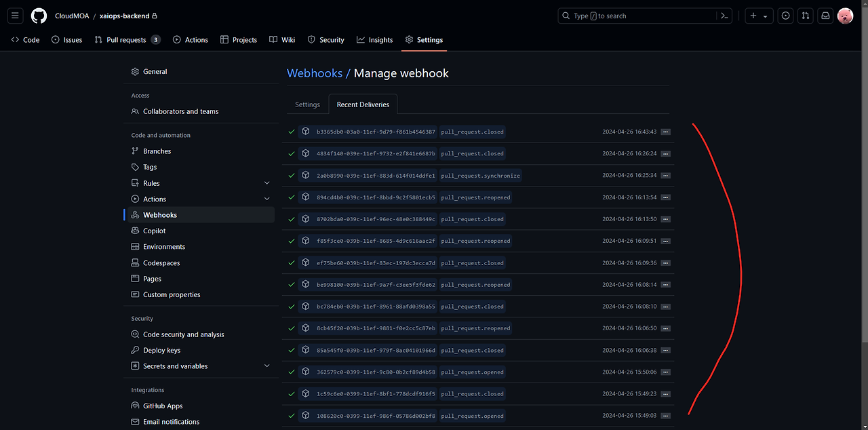
Task: Click package icon of delivery 362579c0
Action: point(306,372)
